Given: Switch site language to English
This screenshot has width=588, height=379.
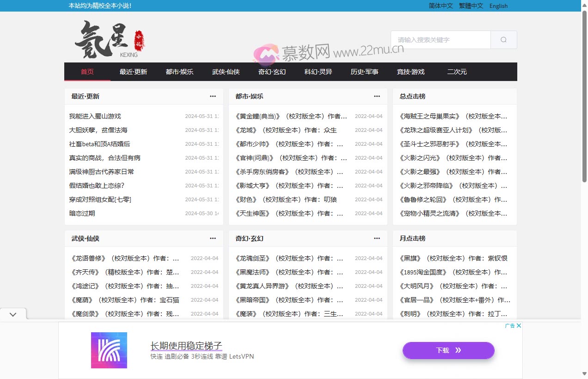Looking at the screenshot, I should [x=498, y=6].
